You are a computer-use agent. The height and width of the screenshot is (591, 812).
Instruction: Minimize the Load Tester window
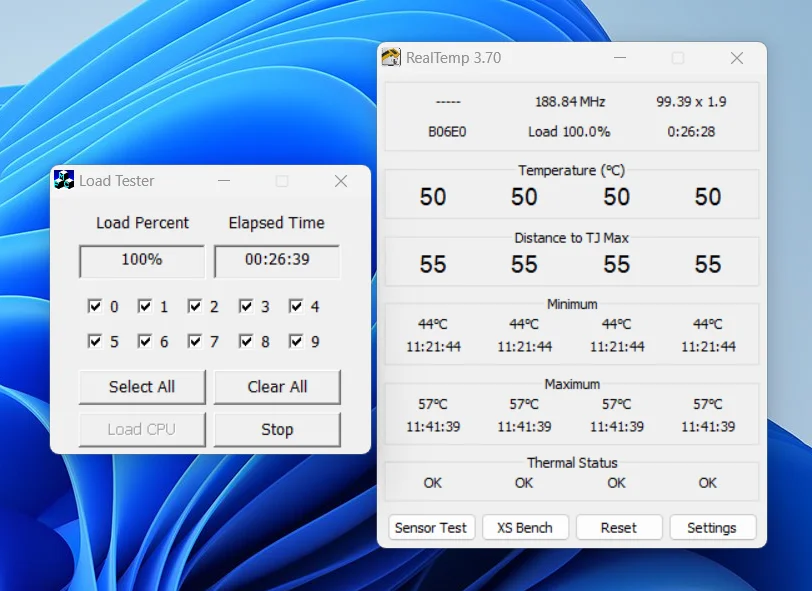coord(224,181)
